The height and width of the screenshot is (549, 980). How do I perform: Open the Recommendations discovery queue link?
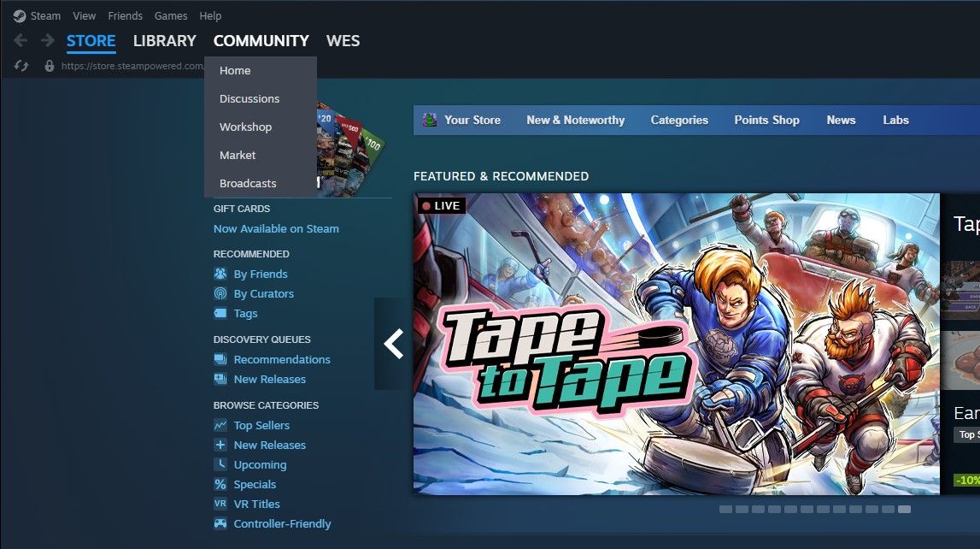[x=282, y=359]
